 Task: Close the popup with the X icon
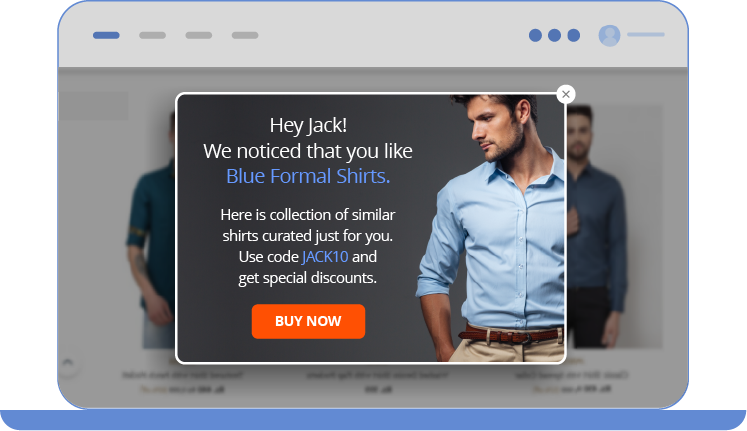pos(565,94)
